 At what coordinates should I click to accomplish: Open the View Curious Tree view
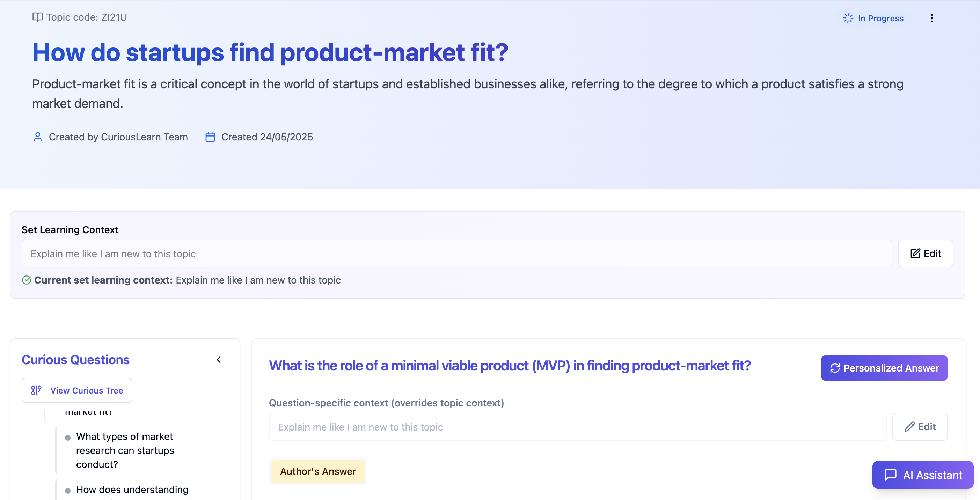pos(77,390)
